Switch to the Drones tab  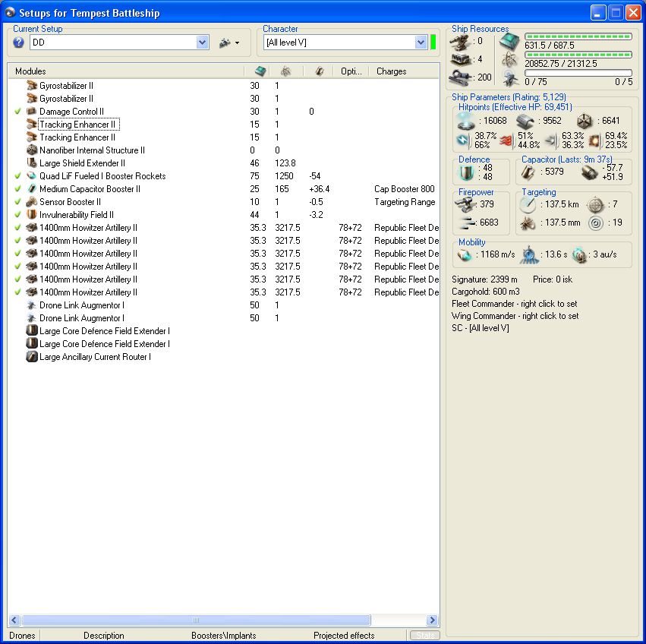point(22,636)
